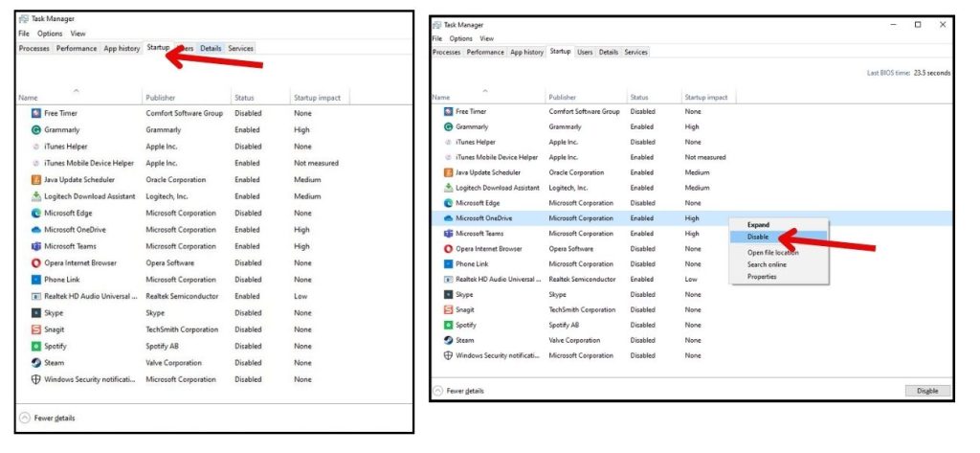Choose Properties in the context menu
The image size is (980, 453).
(x=779, y=277)
